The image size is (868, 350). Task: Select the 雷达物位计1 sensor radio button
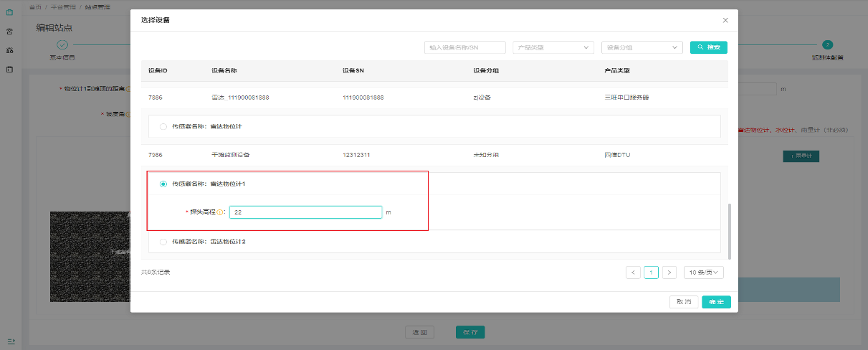point(163,184)
